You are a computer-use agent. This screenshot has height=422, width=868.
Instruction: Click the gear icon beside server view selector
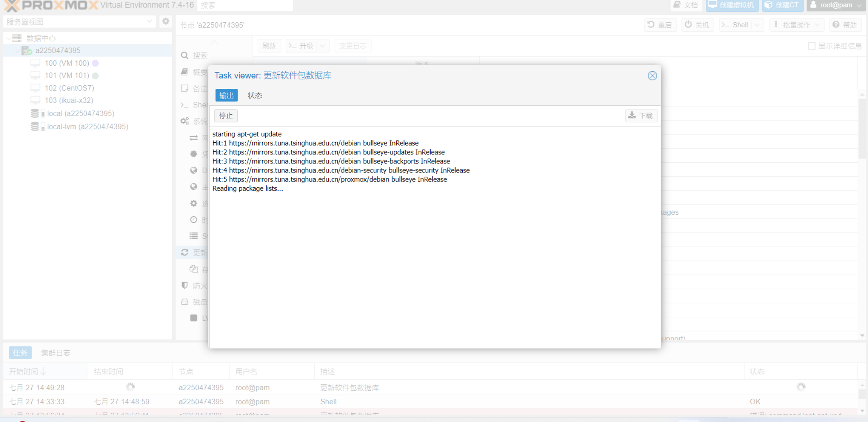[166, 22]
